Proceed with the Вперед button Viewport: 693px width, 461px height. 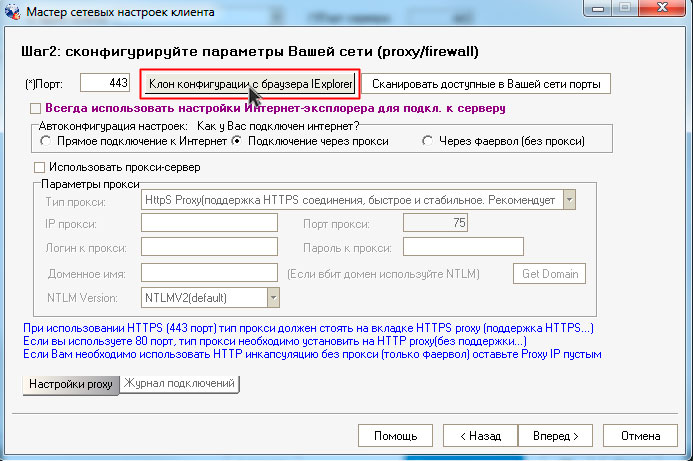[555, 436]
